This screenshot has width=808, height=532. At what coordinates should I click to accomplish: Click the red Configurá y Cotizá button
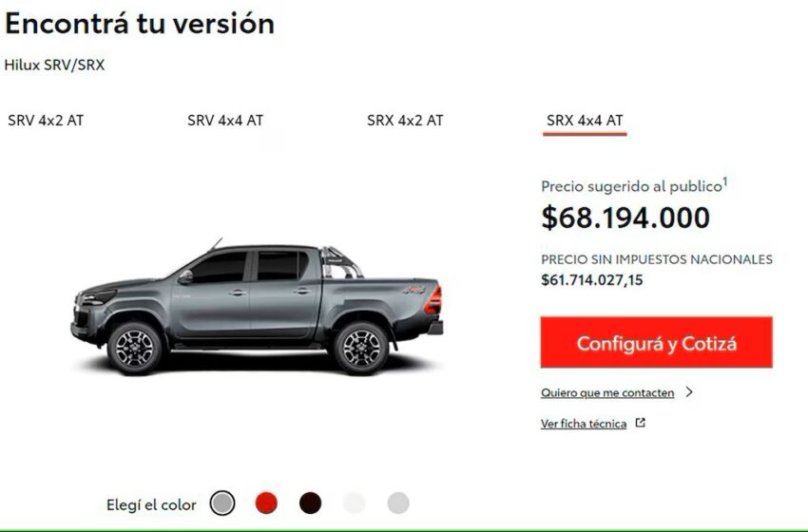click(657, 343)
